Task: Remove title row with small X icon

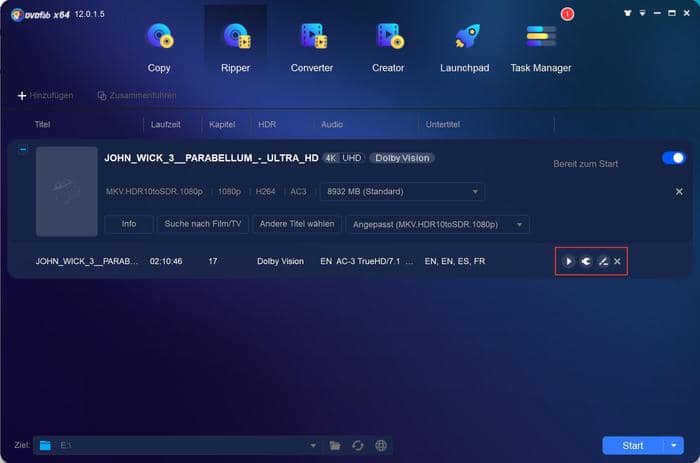Action: (617, 261)
